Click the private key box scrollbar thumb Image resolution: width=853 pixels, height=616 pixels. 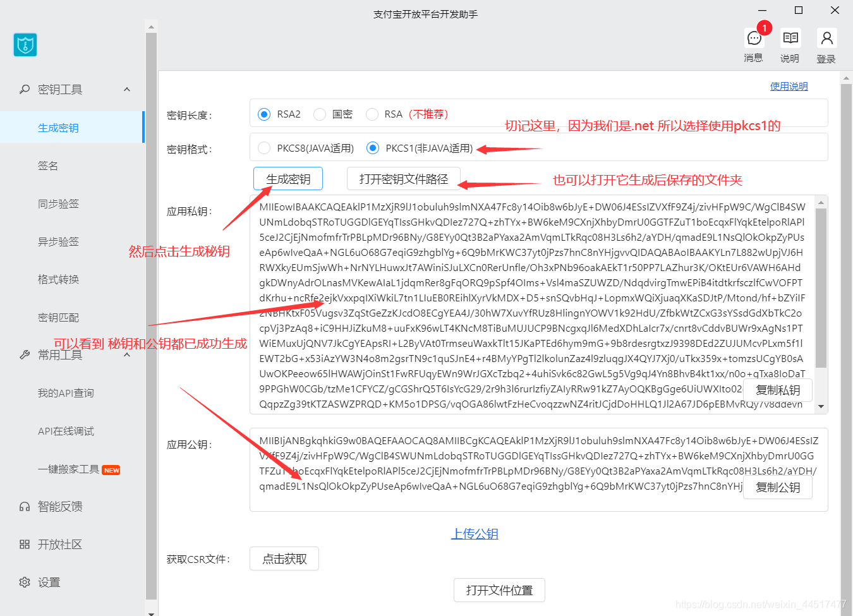coord(821,288)
